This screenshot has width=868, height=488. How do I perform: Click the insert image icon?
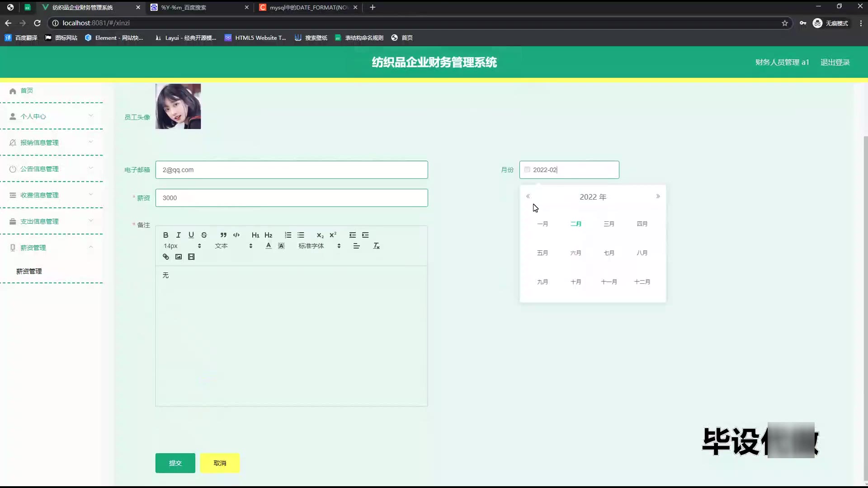tap(179, 257)
